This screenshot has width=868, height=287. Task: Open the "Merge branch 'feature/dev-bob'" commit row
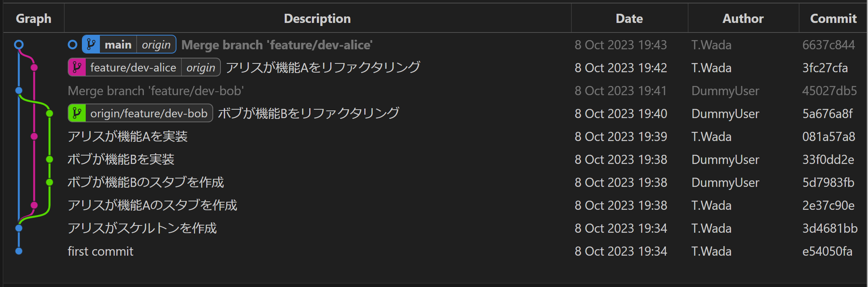156,91
